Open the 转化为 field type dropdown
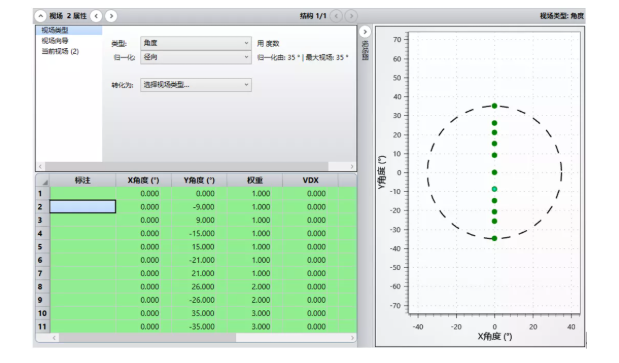The height and width of the screenshot is (363, 619). 196,85
